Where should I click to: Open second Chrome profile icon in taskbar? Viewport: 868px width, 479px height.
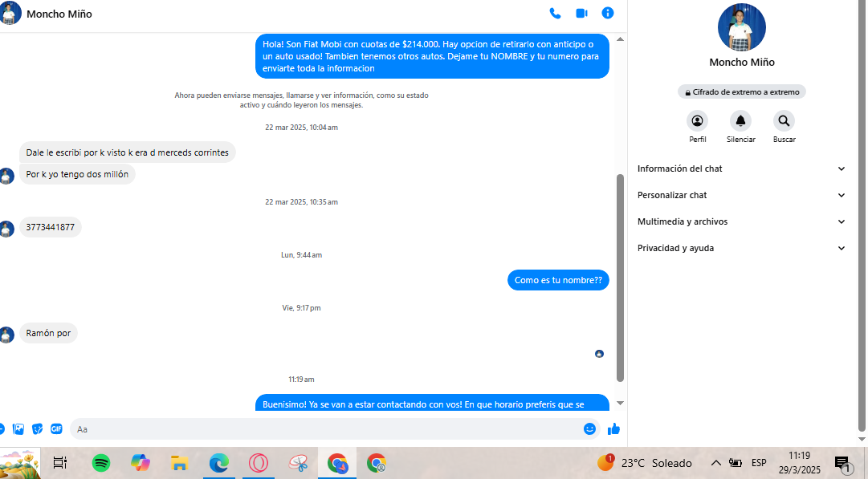point(377,463)
